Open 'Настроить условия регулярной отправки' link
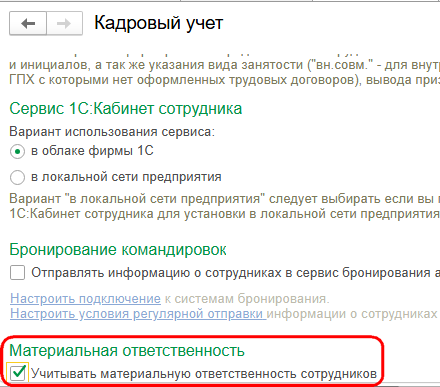Viewport: 440px width, 387px height. (138, 314)
